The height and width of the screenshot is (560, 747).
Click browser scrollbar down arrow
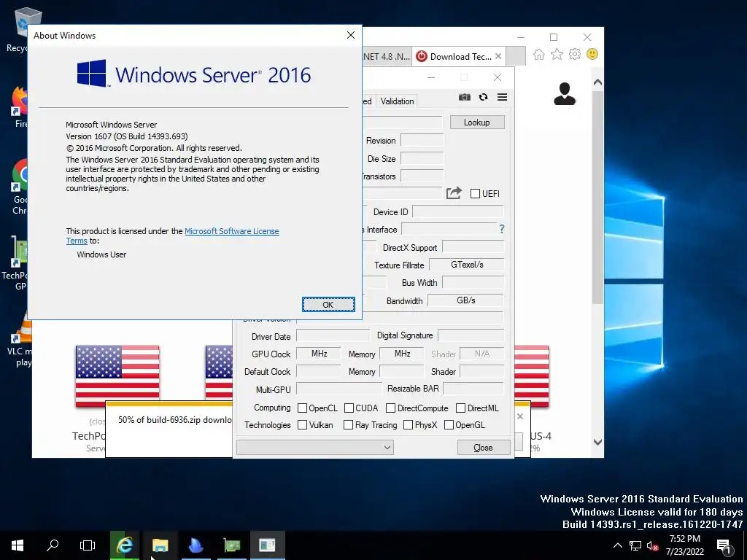pos(597,442)
